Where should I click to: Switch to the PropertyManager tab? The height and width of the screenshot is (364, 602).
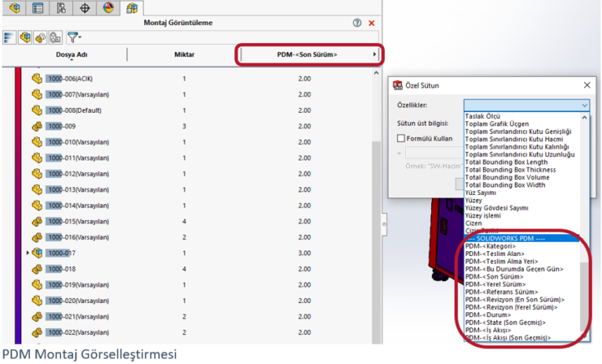38,8
